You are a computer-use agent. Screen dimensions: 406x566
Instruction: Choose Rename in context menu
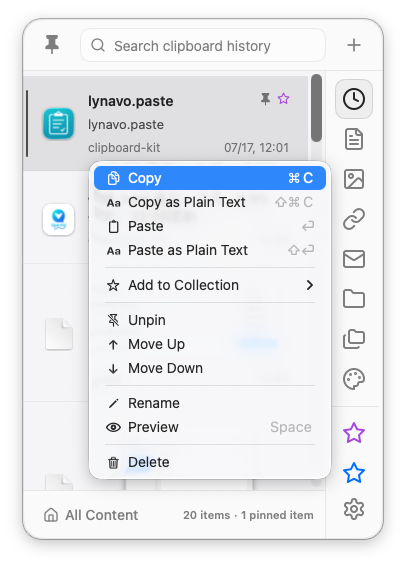210,403
